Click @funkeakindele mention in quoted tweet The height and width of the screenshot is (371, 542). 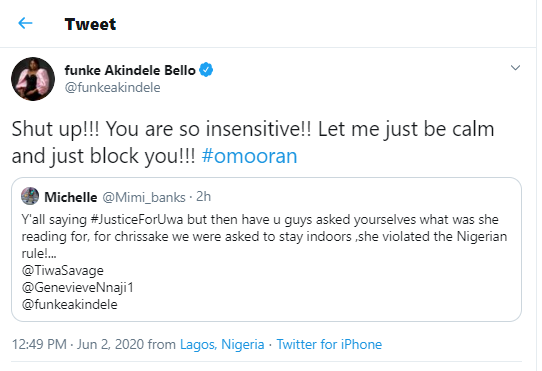(69, 304)
